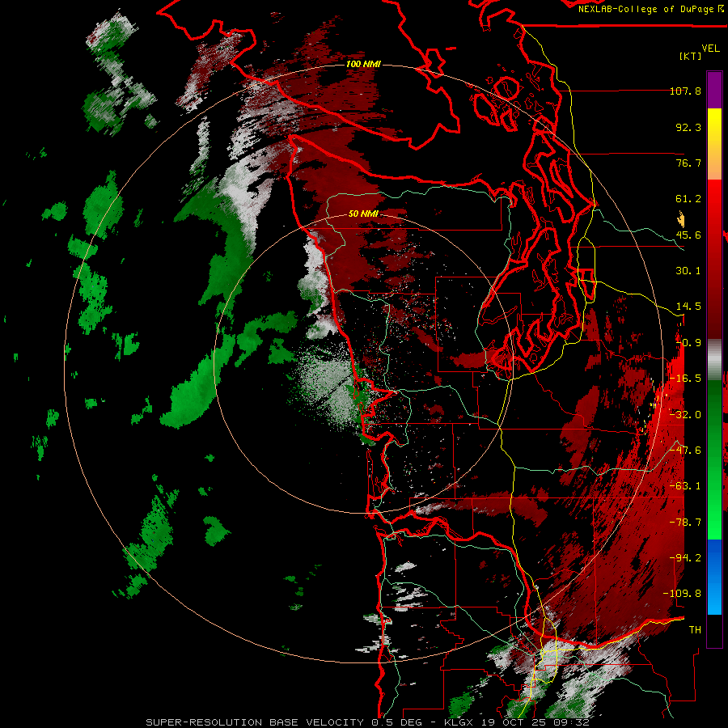Select the -16.5 scale value
Viewport: 728px width, 728px height.
(685, 379)
